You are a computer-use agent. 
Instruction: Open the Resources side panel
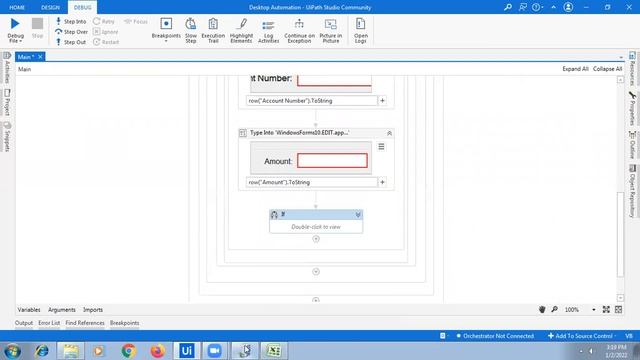[632, 69]
